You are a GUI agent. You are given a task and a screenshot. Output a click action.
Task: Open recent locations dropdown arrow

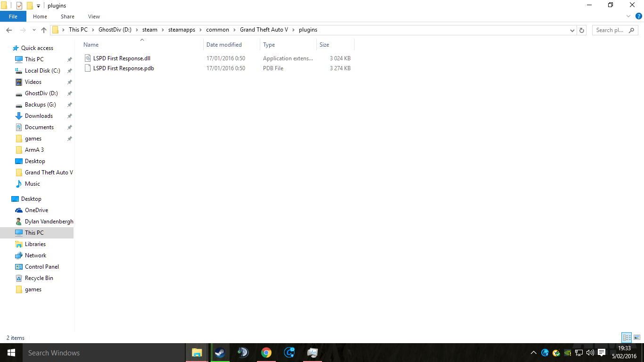(x=34, y=30)
